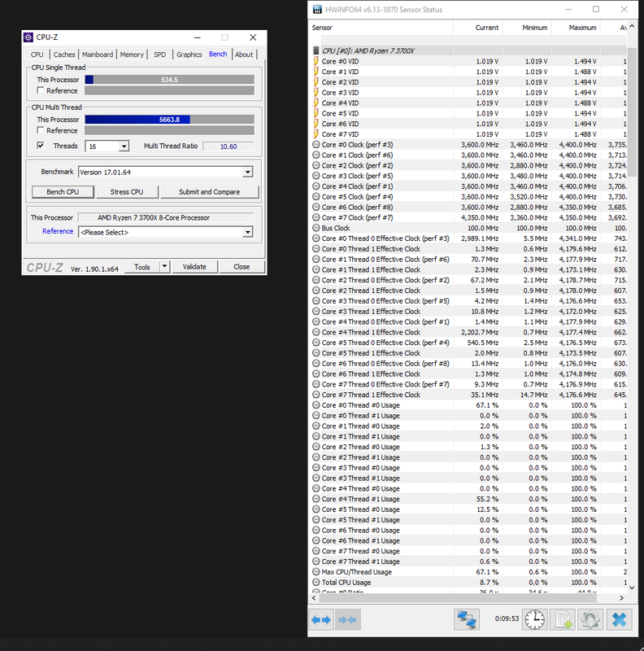This screenshot has width=644, height=651.
Task: Enable Single Thread Reference checkbox
Action: click(41, 90)
